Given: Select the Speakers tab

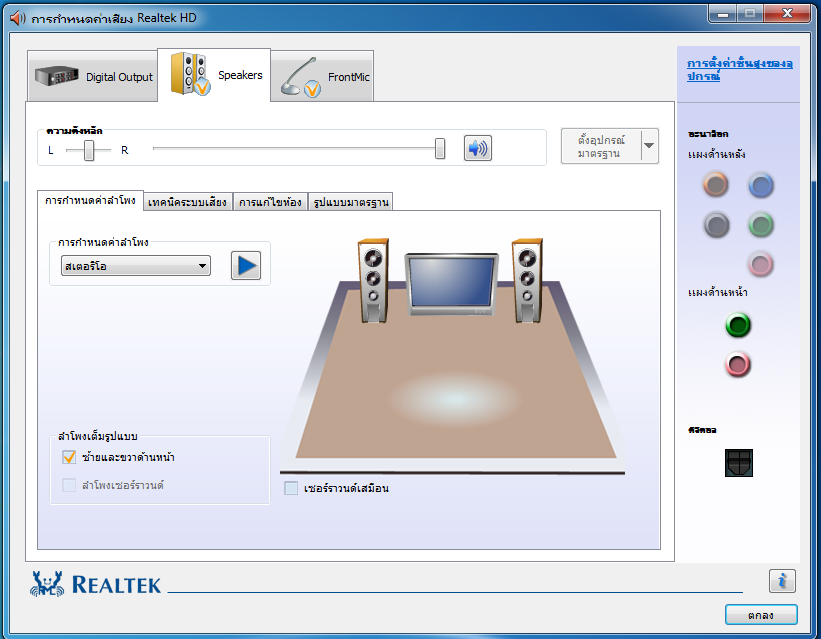Looking at the screenshot, I should tap(214, 74).
